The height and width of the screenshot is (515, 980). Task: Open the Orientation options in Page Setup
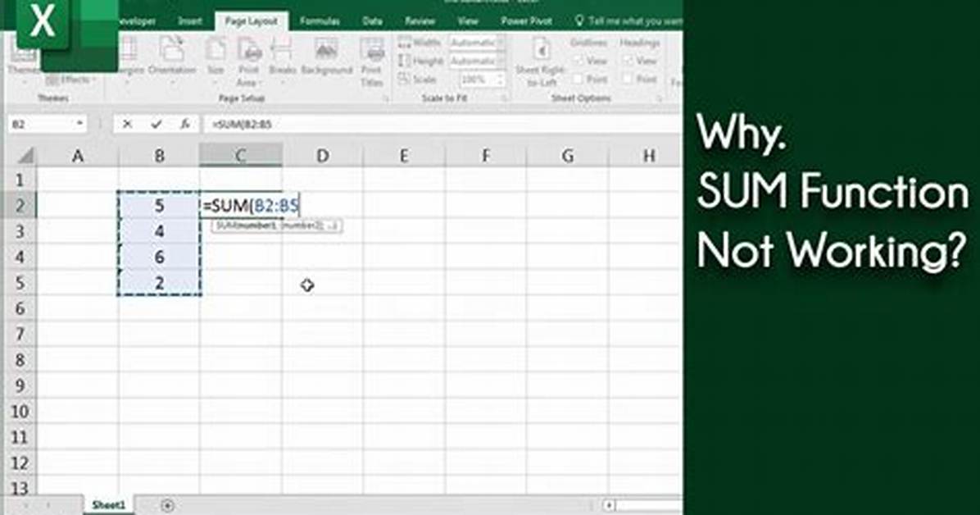click(x=171, y=57)
